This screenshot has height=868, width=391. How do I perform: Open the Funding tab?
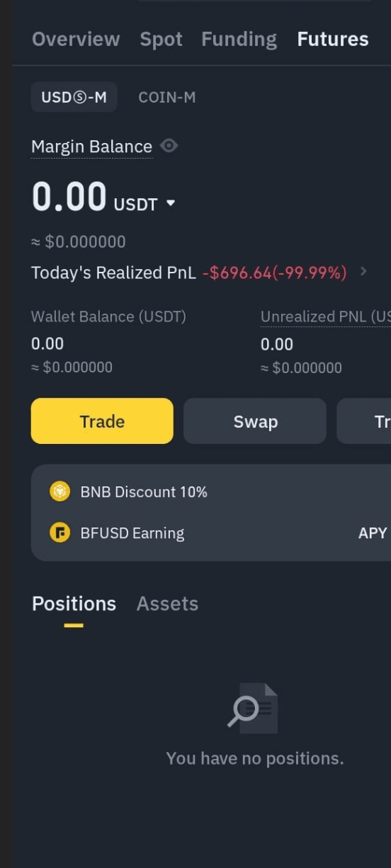[239, 39]
